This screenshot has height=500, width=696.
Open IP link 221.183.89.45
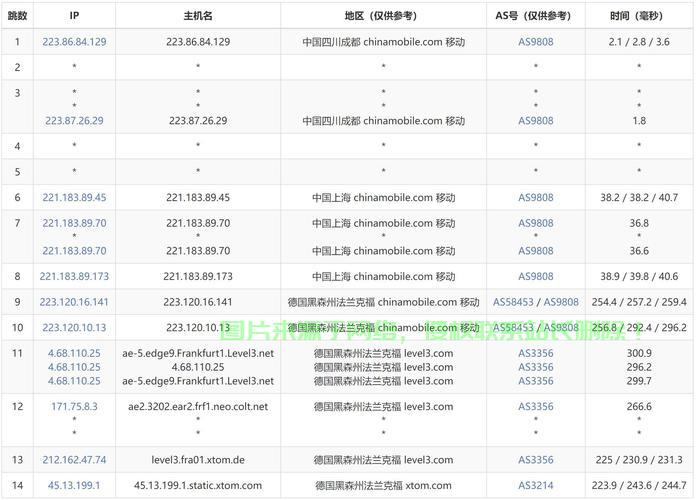(74, 197)
